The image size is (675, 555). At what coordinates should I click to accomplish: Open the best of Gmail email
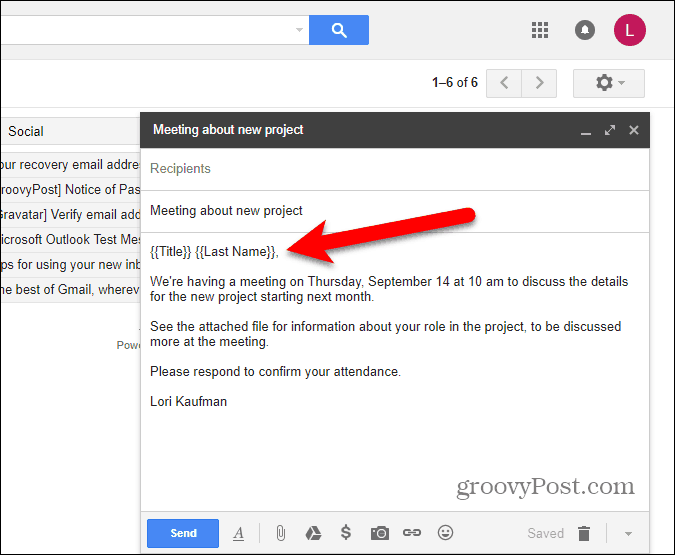(70, 289)
